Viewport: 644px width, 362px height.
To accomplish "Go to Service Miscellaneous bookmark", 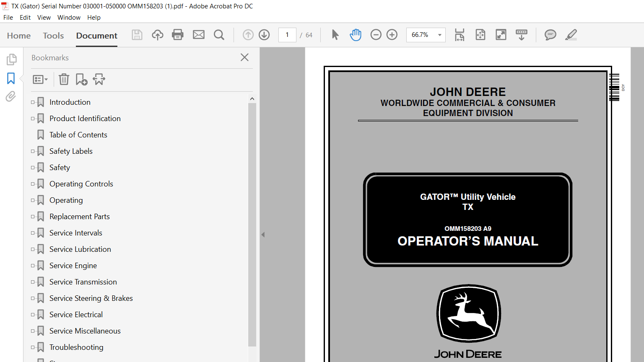I will click(85, 331).
